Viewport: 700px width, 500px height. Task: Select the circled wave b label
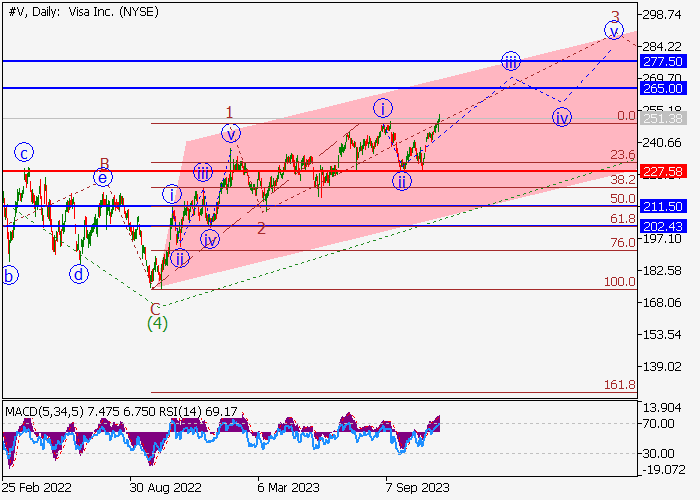9,275
